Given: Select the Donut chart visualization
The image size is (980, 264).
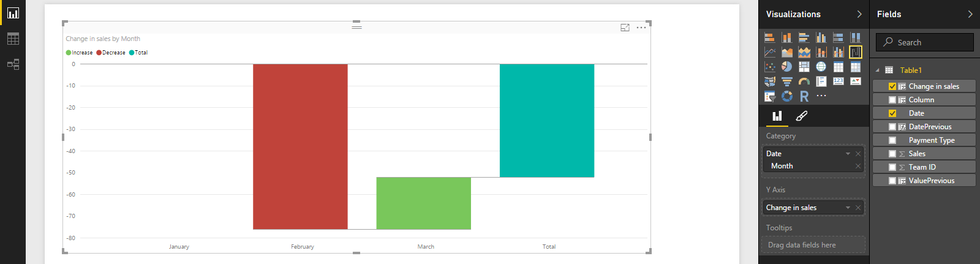Looking at the screenshot, I should (x=787, y=96).
